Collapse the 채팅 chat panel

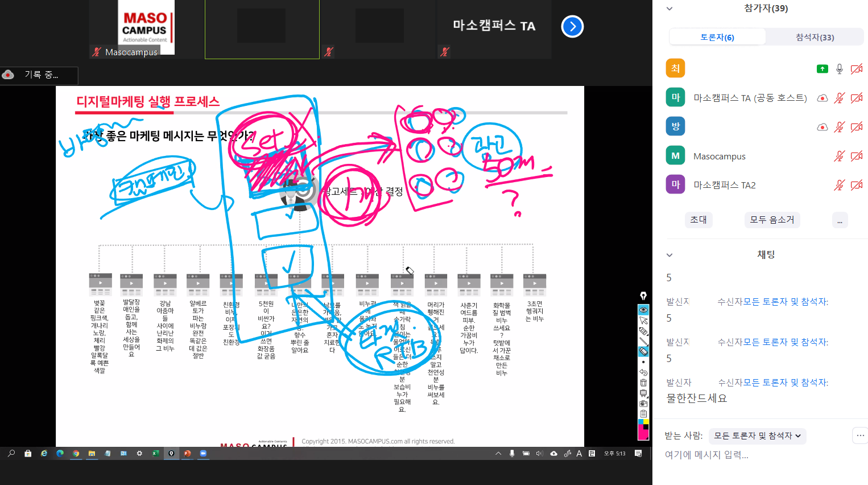(669, 255)
